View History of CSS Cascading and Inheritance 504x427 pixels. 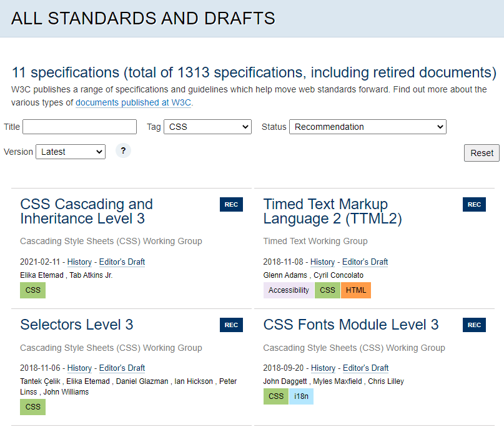[x=79, y=262]
